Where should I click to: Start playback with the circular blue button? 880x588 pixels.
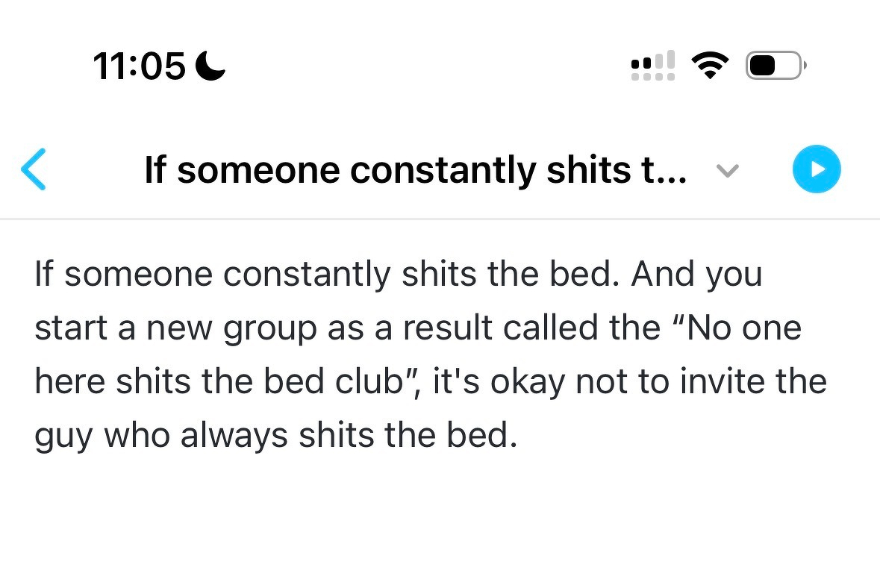(817, 169)
